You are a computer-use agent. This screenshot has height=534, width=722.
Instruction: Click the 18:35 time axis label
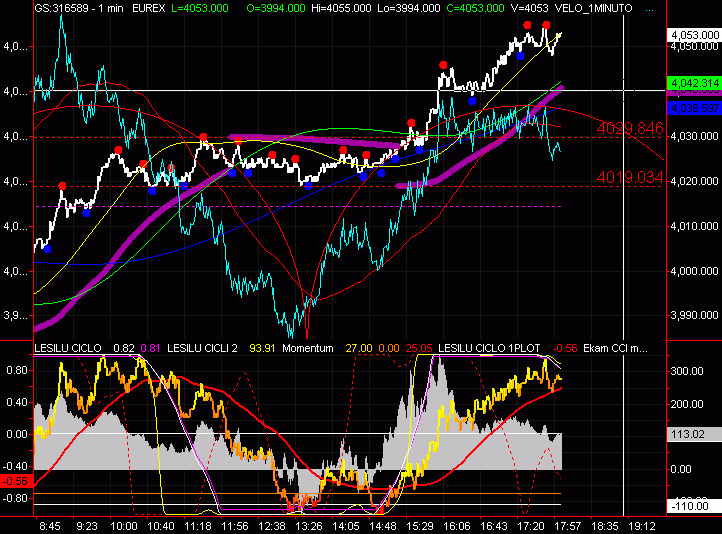coord(605,526)
